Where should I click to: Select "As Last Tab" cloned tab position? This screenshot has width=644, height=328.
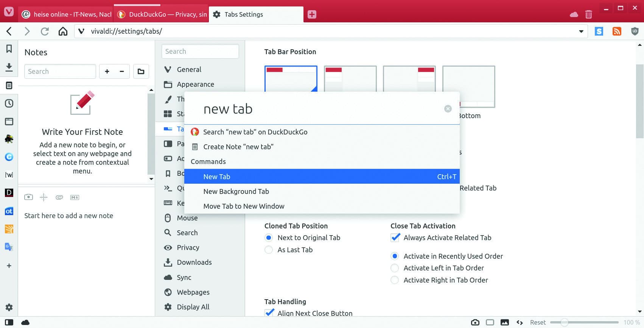pos(269,250)
